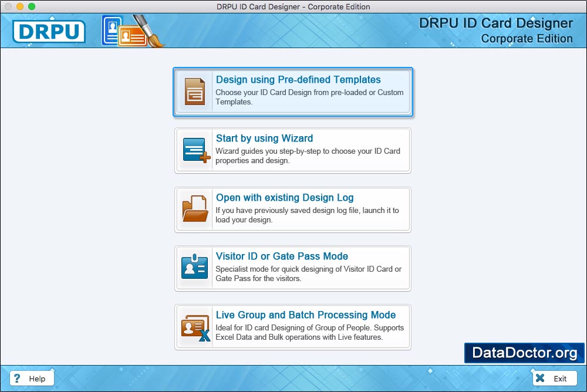Click text 'Specialist mode for quick designing'

pyautogui.click(x=274, y=269)
